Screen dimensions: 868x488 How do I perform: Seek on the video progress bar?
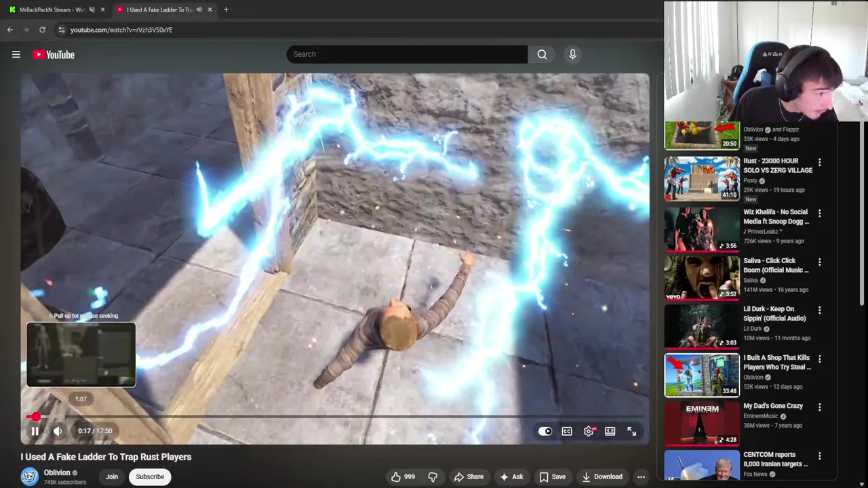[335, 417]
